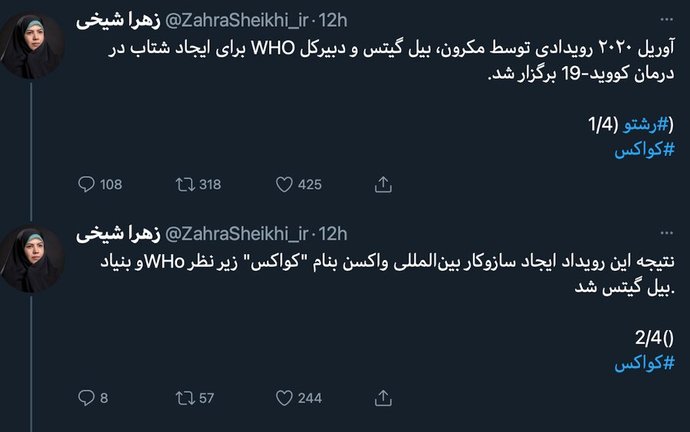Screen dimensions: 690x432
Task: Reply to the second tweet (8 replies)
Action: pos(85,398)
